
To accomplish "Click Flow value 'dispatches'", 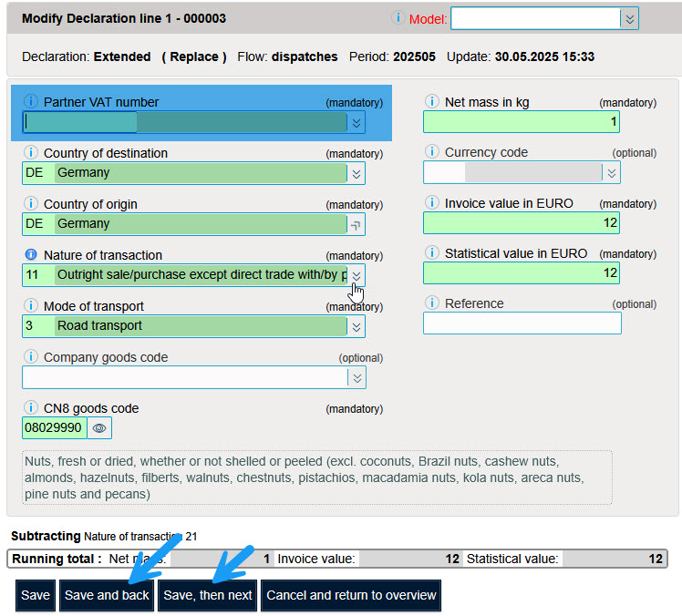I will click(x=305, y=56).
